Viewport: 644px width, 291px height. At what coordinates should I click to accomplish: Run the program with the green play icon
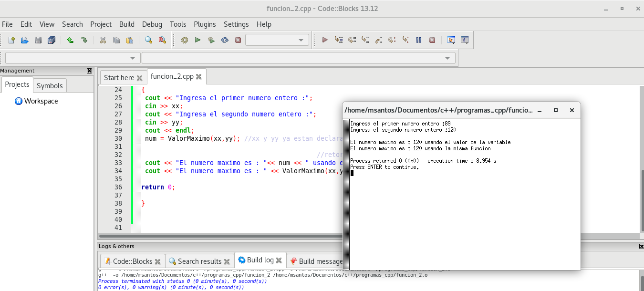click(x=197, y=40)
